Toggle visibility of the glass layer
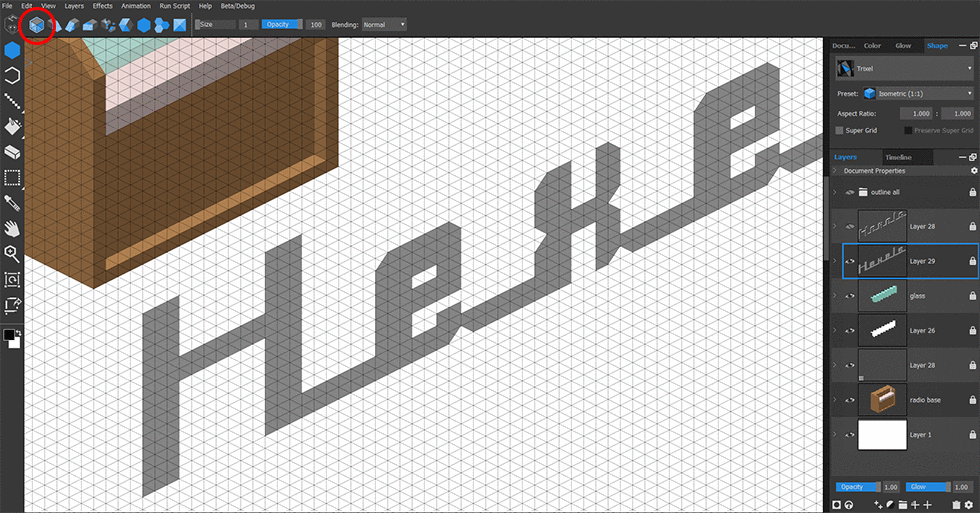The height and width of the screenshot is (513, 980). [849, 296]
